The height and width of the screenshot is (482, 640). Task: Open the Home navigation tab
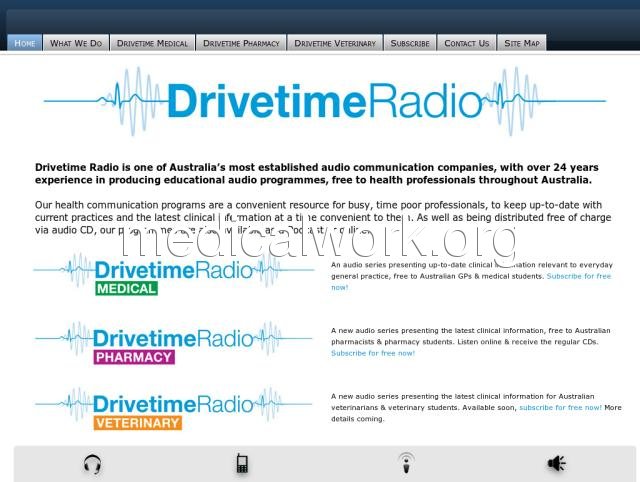(24, 43)
